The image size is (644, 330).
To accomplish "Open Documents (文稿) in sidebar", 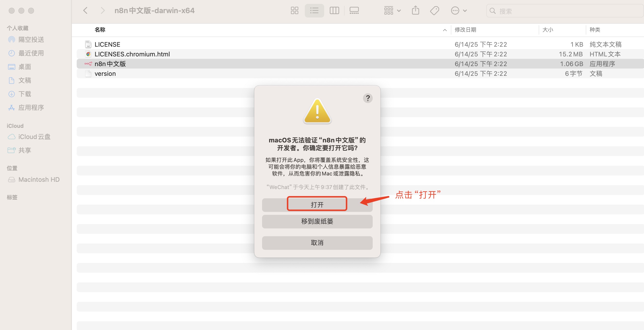I will click(x=20, y=80).
